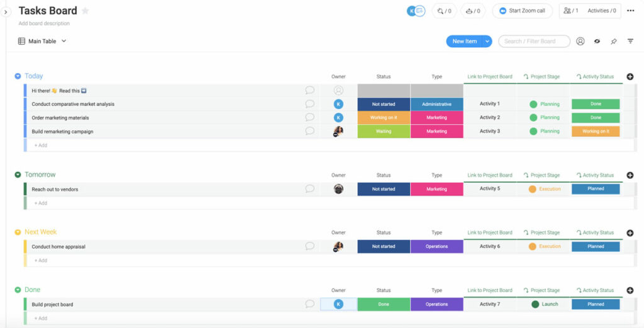644x328 pixels.
Task: Open the filter lines icon
Action: tap(630, 42)
